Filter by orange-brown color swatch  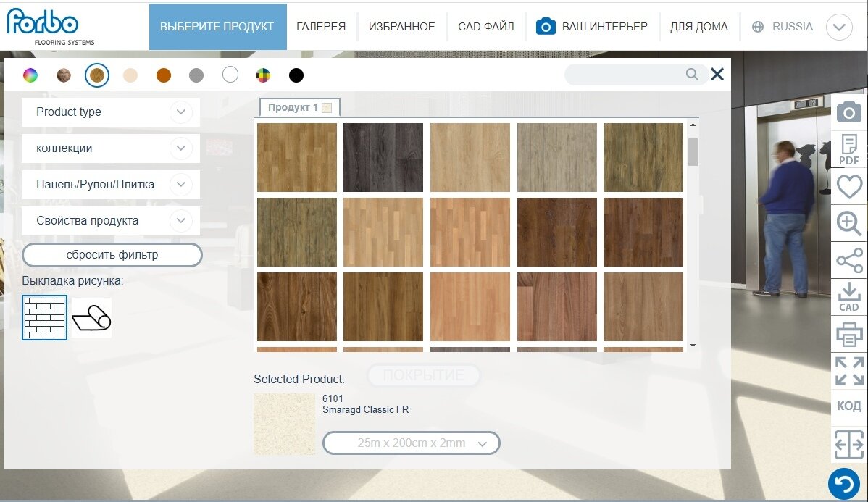point(163,75)
